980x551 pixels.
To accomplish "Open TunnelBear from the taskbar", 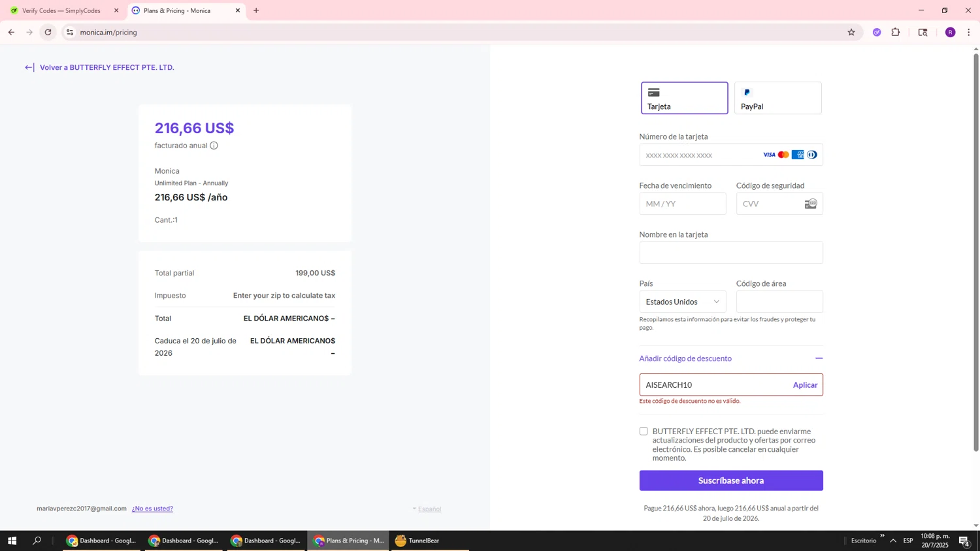I will [x=429, y=541].
